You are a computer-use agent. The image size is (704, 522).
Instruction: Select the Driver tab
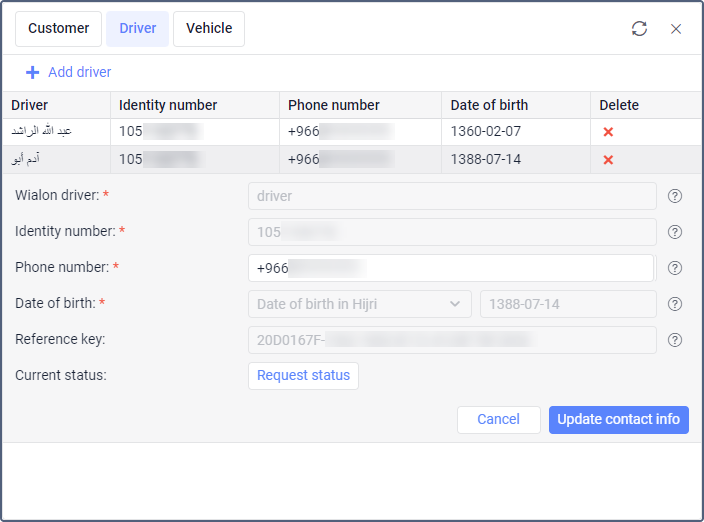[x=138, y=29]
